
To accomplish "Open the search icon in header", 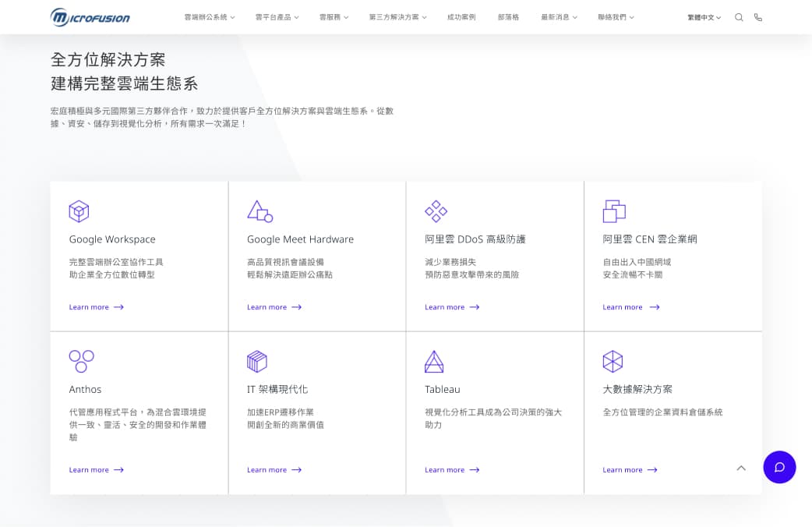I will [739, 17].
